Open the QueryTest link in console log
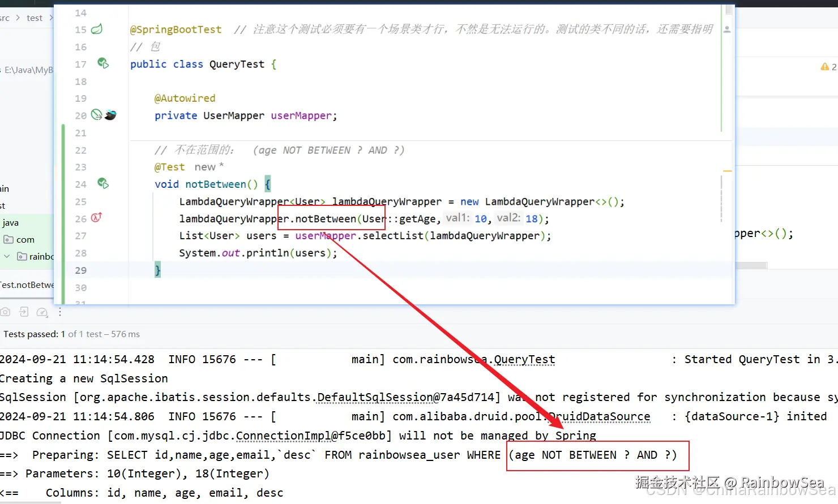838x504 pixels. point(524,359)
